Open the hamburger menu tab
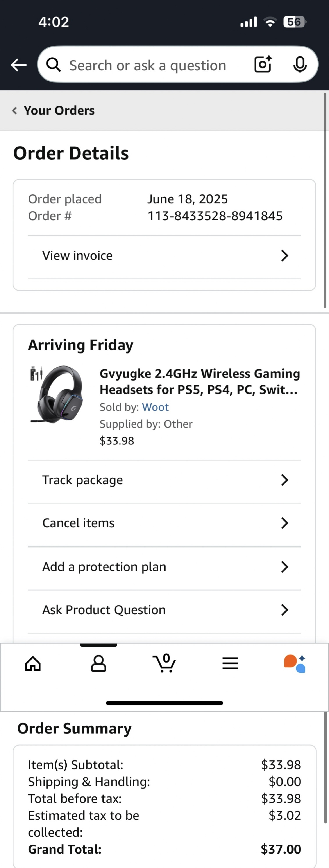Screen dimensions: 329x868 tap(230, 663)
